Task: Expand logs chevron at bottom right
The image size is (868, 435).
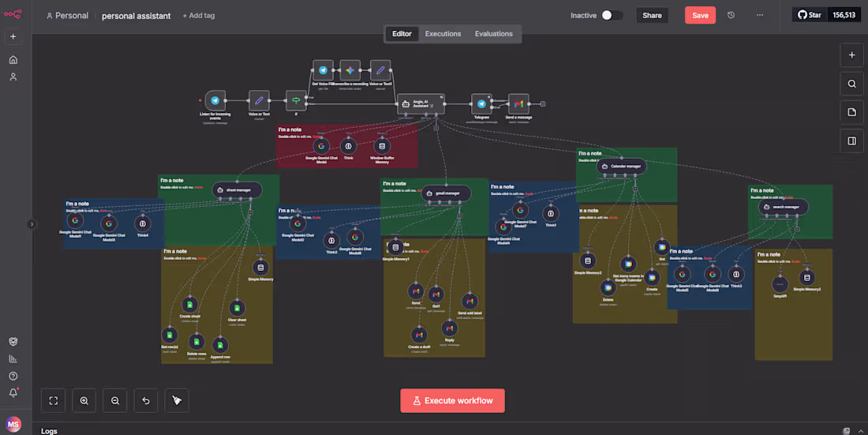Action: tap(860, 430)
